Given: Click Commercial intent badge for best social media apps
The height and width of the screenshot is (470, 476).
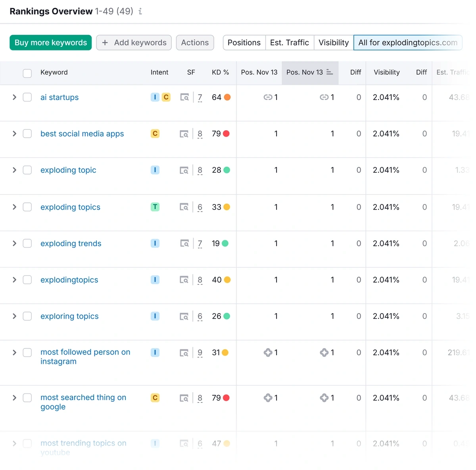Looking at the screenshot, I should (155, 134).
